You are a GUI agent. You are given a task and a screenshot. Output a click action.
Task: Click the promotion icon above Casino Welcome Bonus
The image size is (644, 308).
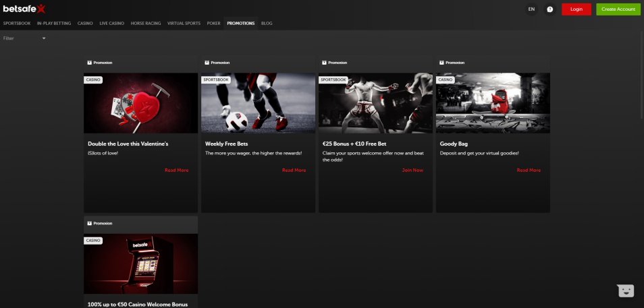[x=90, y=224]
